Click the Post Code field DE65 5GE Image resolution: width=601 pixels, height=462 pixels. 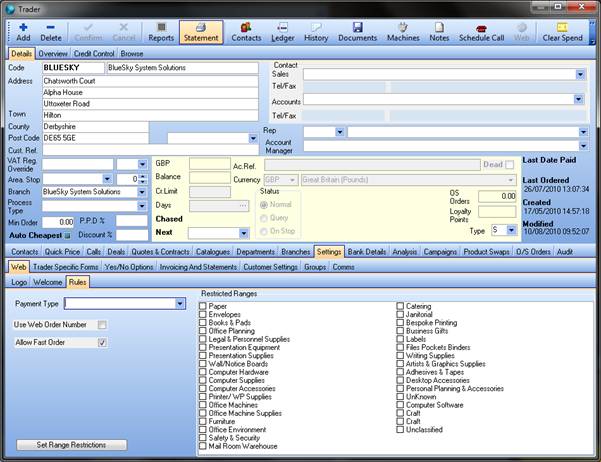point(95,138)
